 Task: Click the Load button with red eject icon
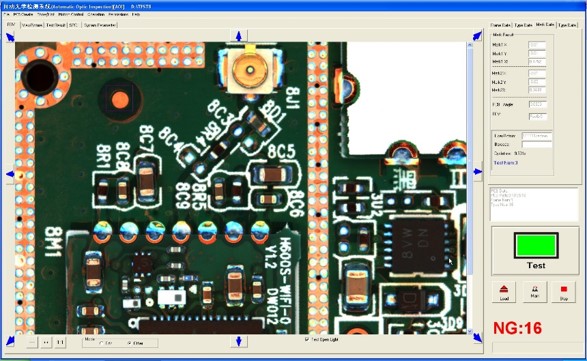[x=504, y=292]
